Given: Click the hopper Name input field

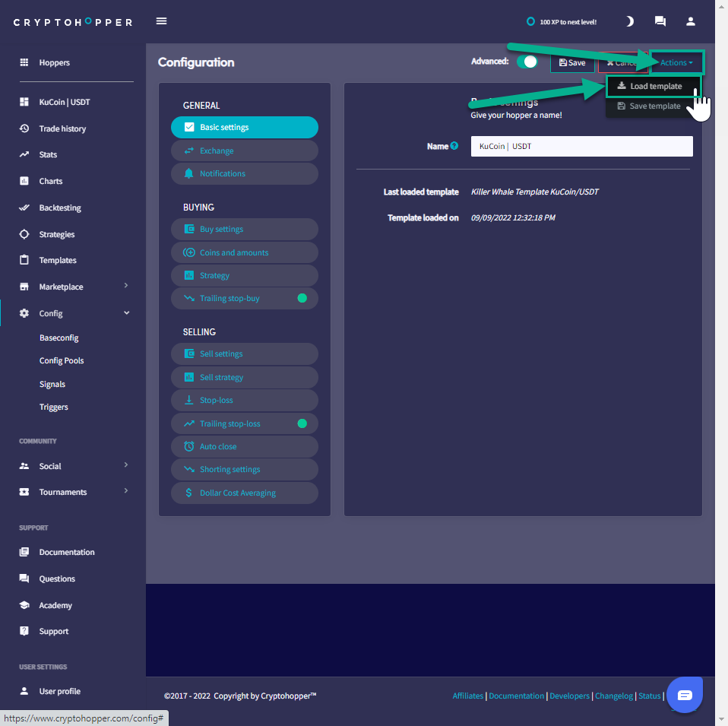Looking at the screenshot, I should (581, 146).
